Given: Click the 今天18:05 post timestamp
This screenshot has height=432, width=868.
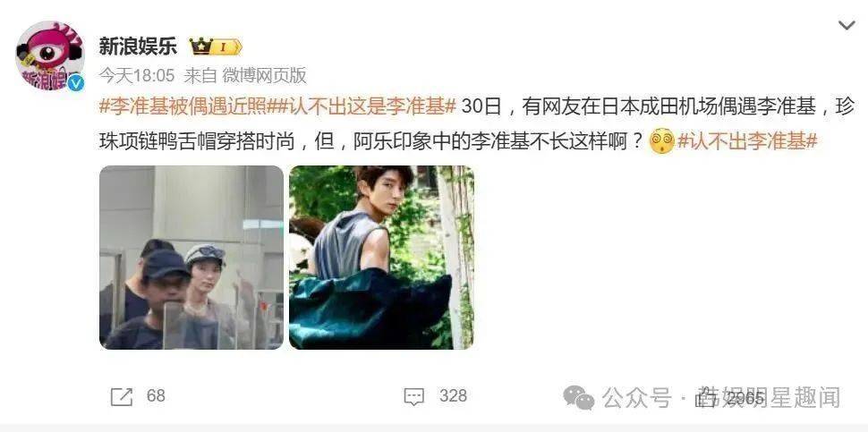Looking at the screenshot, I should point(137,76).
